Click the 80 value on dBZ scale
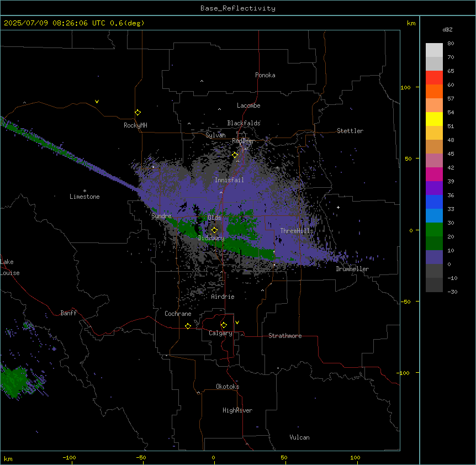The height and width of the screenshot is (465, 476). coord(451,44)
